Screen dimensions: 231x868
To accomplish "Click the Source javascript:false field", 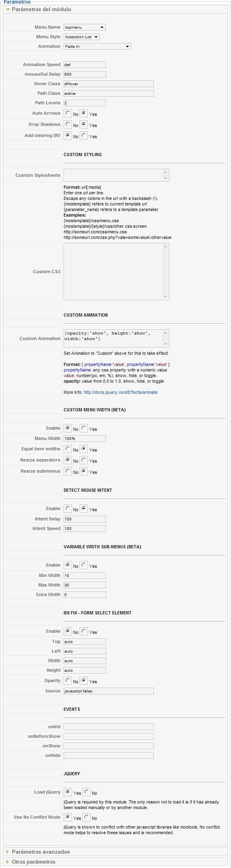I will tap(109, 691).
